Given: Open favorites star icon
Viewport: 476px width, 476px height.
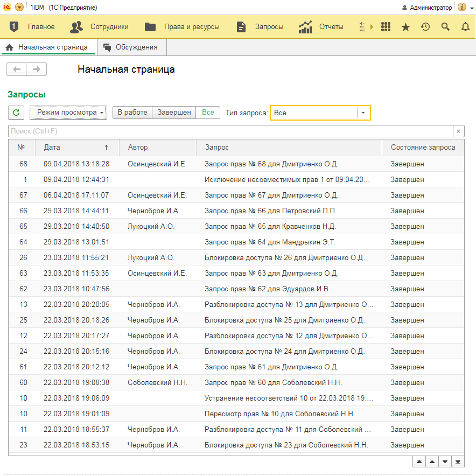Looking at the screenshot, I should tap(405, 27).
